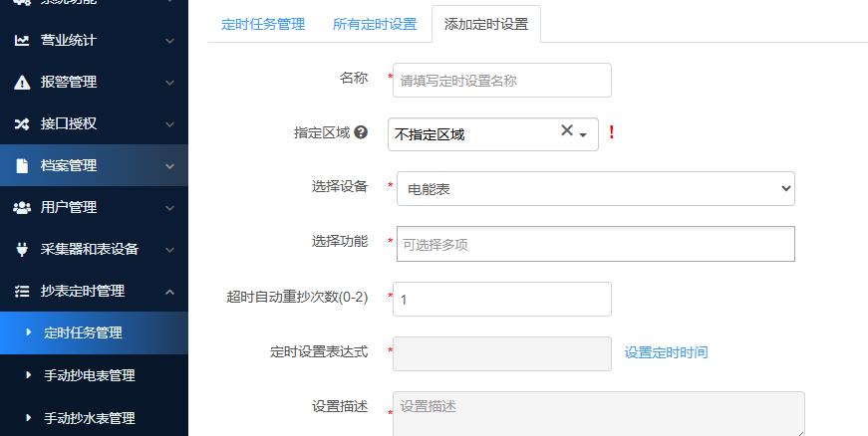
Task: Focus the 名称 input field
Action: tap(502, 81)
